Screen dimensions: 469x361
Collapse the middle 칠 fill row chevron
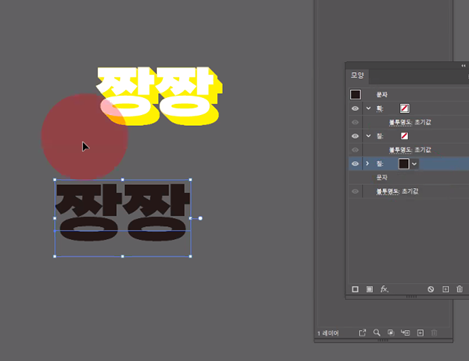coord(368,136)
